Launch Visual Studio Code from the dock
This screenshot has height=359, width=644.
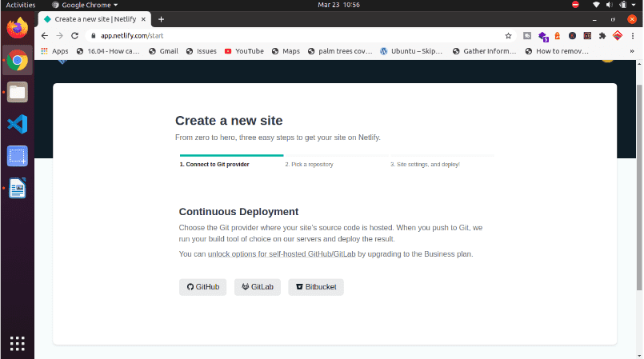17,124
